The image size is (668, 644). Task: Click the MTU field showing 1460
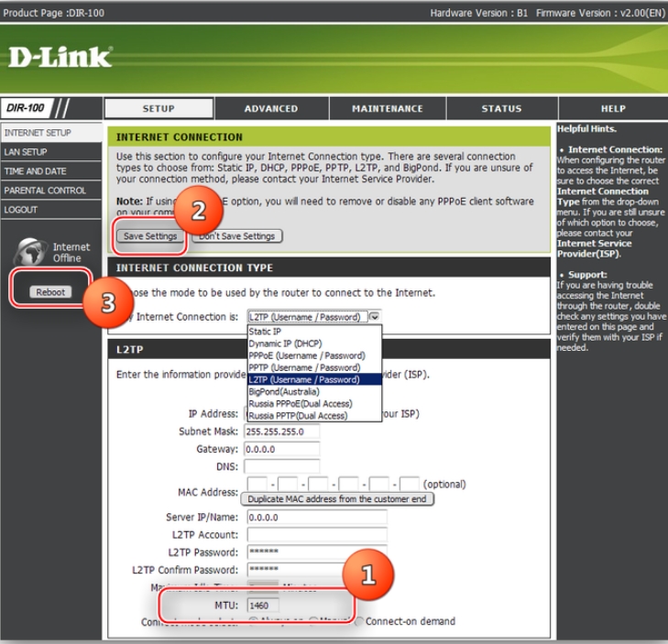263,606
